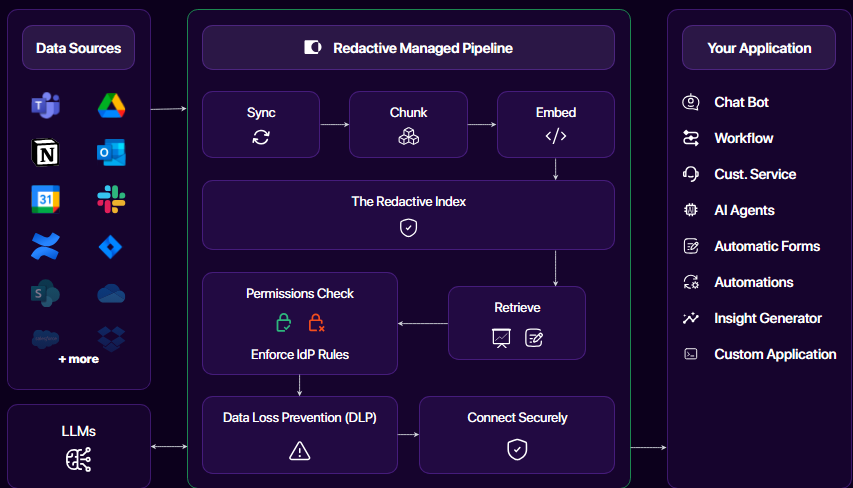Viewport: 853px width, 488px height.
Task: Click the Data Loss Prevention warning icon
Action: 299,450
